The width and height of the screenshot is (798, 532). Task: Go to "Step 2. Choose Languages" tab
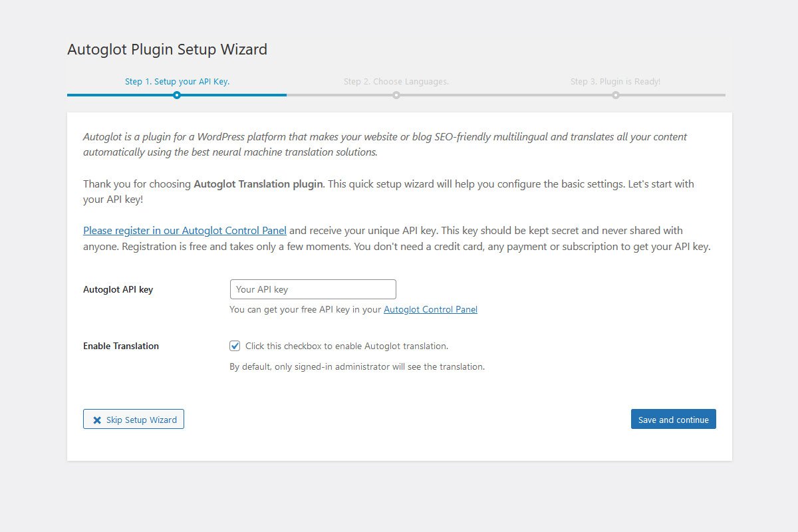click(396, 81)
